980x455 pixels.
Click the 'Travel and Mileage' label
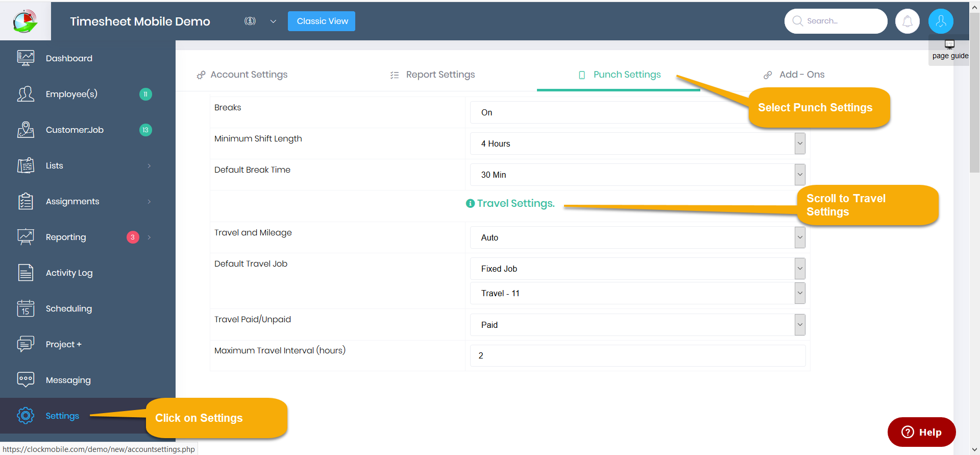(253, 232)
